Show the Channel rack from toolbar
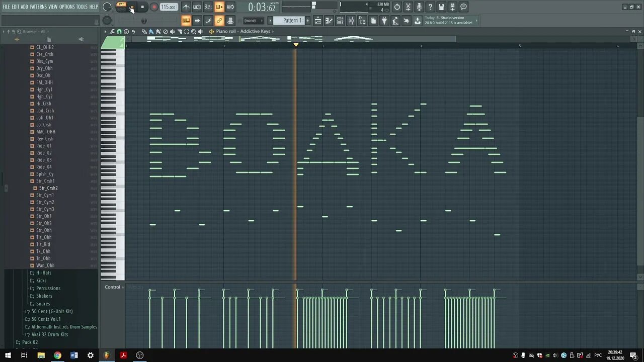Image resolution: width=644 pixels, height=362 pixels. tap(340, 21)
